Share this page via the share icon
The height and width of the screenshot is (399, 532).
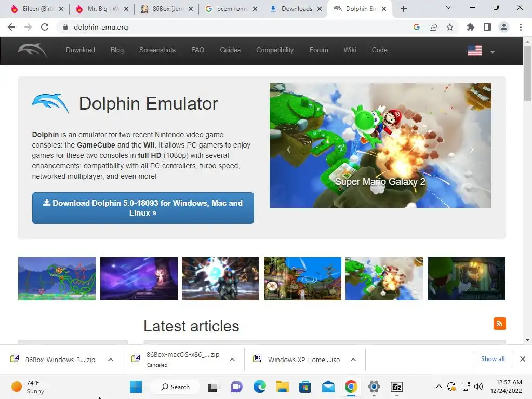click(433, 27)
